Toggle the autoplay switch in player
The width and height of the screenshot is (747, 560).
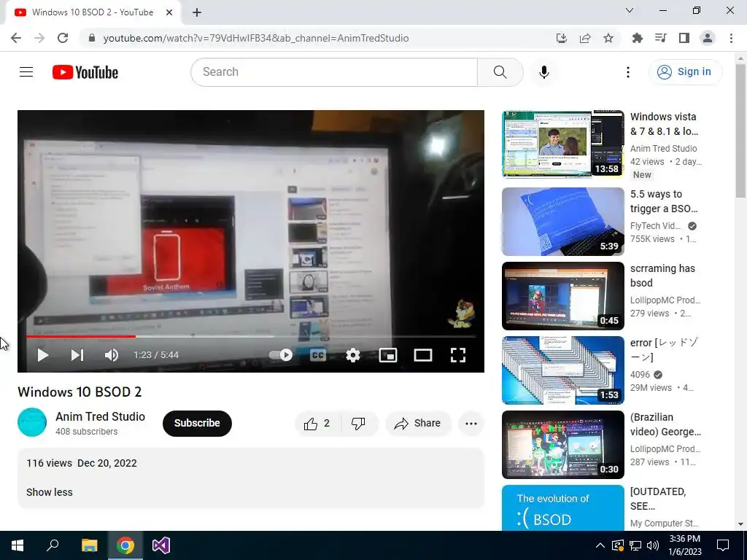281,355
